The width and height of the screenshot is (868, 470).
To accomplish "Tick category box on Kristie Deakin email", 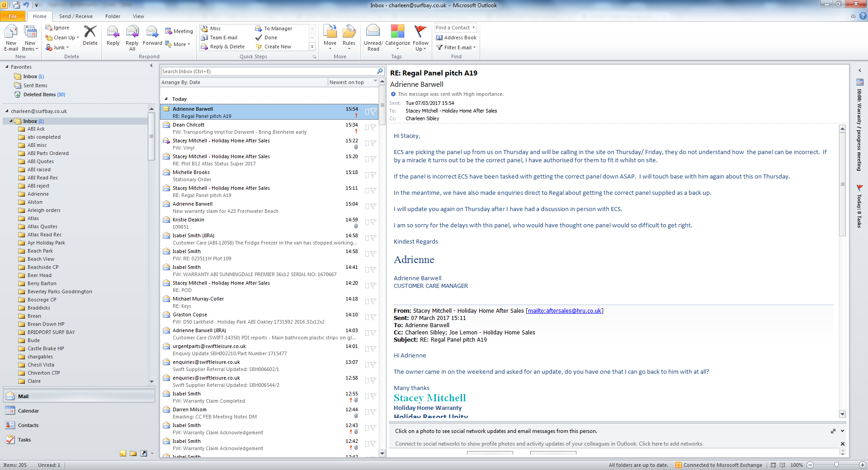I will pos(367,222).
